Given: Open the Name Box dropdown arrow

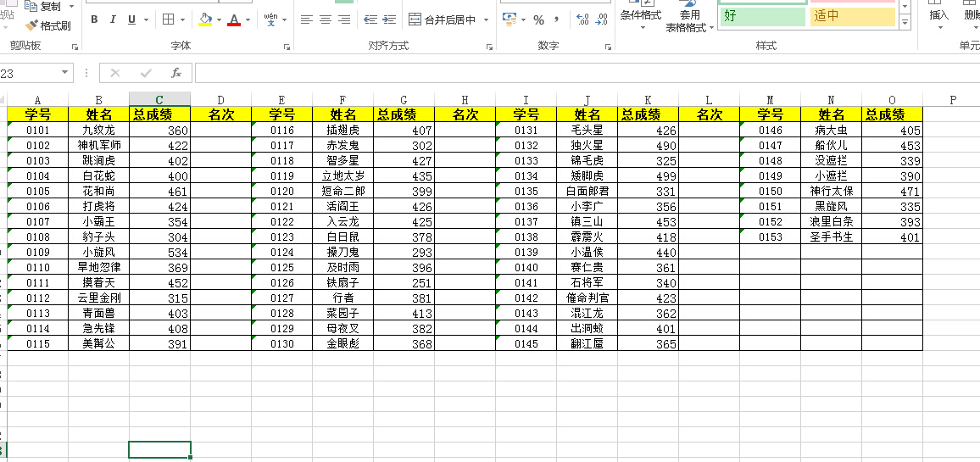Looking at the screenshot, I should [65, 73].
